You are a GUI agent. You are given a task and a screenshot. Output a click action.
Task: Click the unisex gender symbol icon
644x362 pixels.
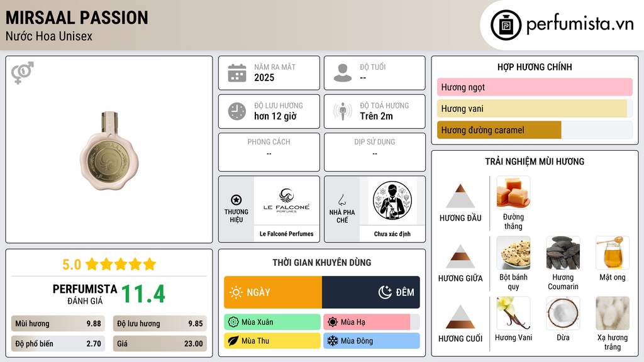click(x=23, y=73)
